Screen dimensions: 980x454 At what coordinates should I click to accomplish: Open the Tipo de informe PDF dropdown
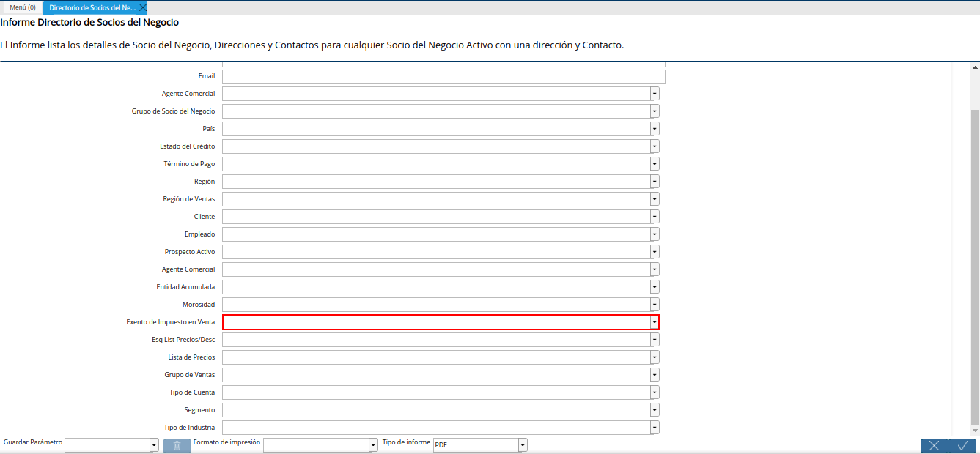pyautogui.click(x=523, y=445)
